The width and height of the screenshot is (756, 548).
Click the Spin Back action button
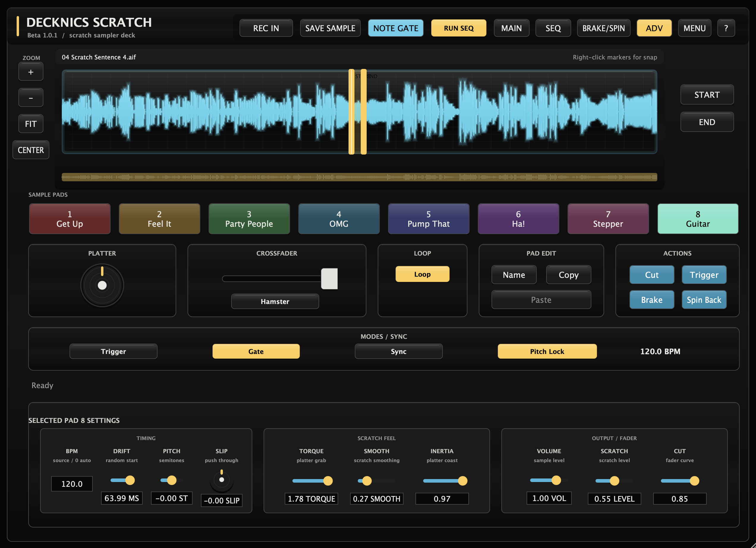tap(704, 300)
